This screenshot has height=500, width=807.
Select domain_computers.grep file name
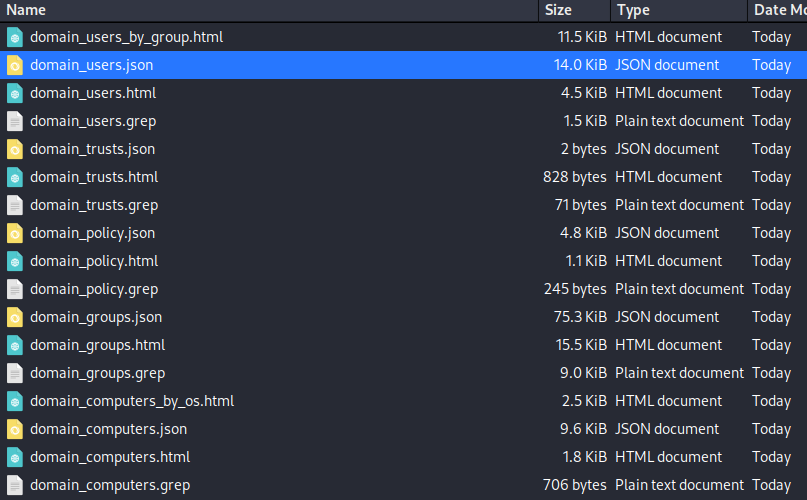[x=110, y=485]
